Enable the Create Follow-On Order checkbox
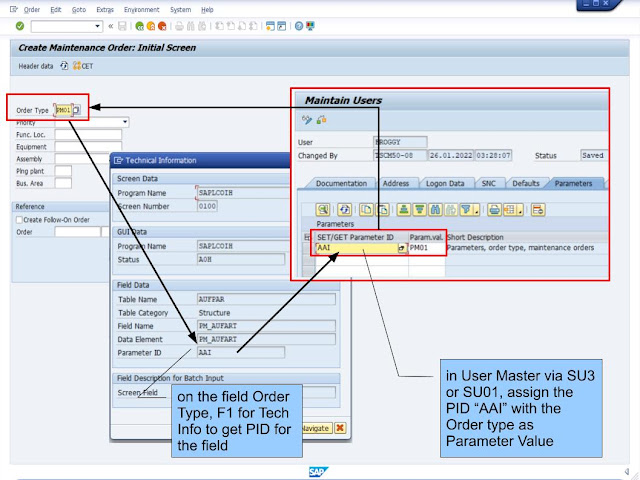The image size is (640, 480). coord(19,220)
